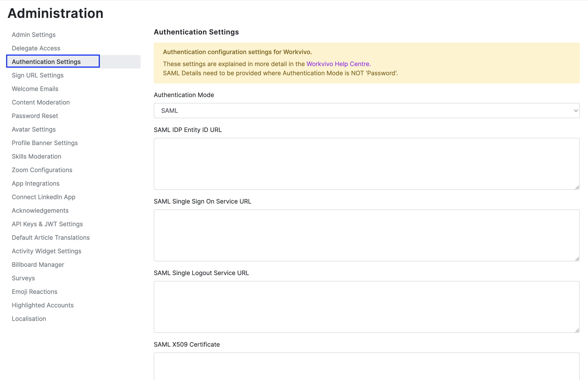The width and height of the screenshot is (588, 380).
Task: Open the Authentication Mode dropdown
Action: tap(366, 111)
